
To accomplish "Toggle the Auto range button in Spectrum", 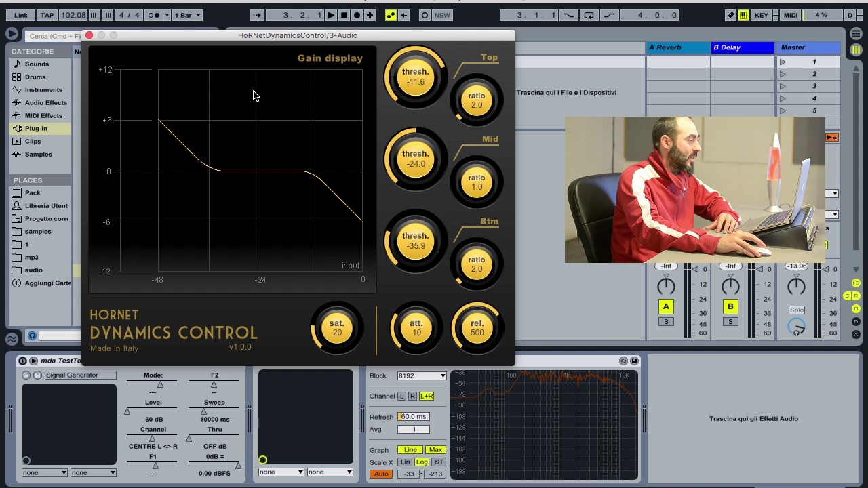I will (x=381, y=474).
